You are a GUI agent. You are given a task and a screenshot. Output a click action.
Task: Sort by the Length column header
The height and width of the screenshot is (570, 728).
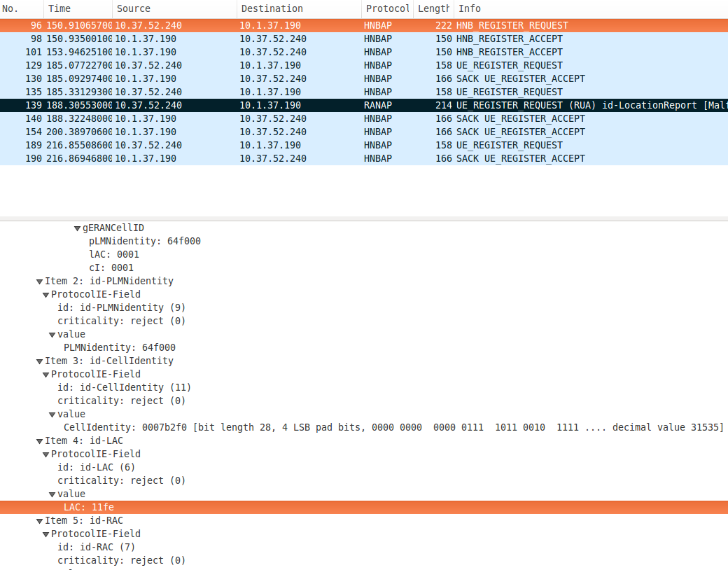433,9
